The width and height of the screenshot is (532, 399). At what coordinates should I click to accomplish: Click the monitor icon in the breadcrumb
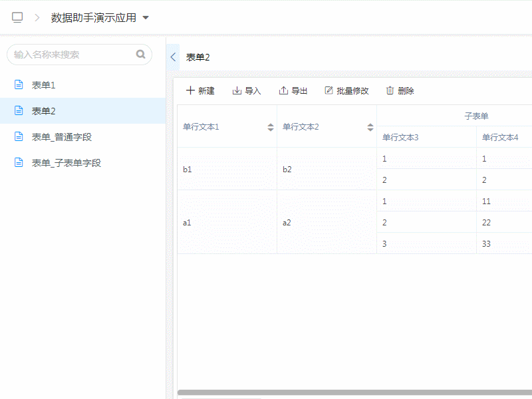pos(17,18)
